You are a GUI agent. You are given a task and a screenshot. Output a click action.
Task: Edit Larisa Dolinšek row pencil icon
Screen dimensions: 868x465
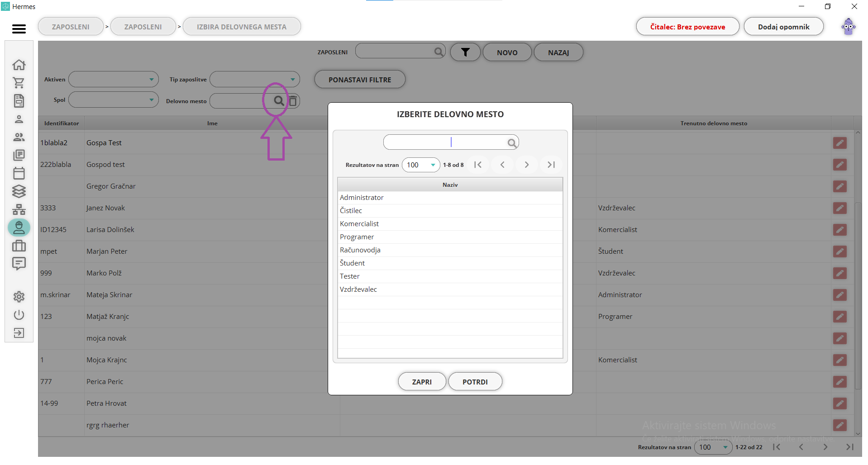840,230
